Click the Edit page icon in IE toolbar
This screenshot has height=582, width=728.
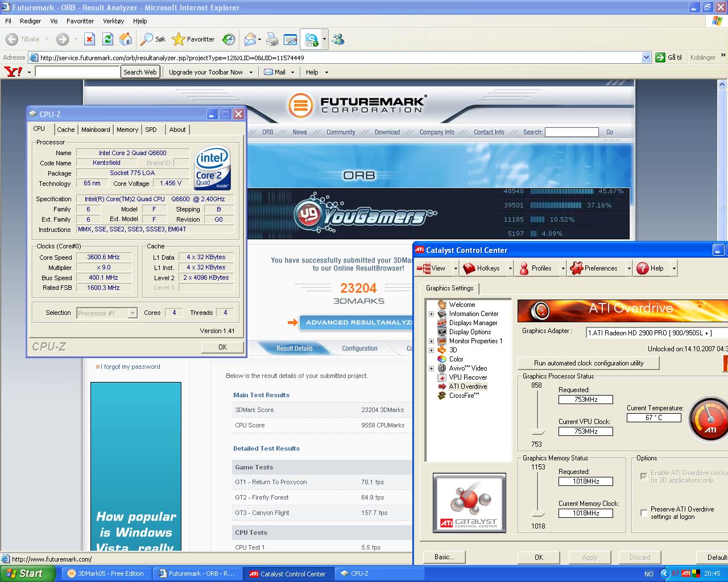tap(291, 39)
